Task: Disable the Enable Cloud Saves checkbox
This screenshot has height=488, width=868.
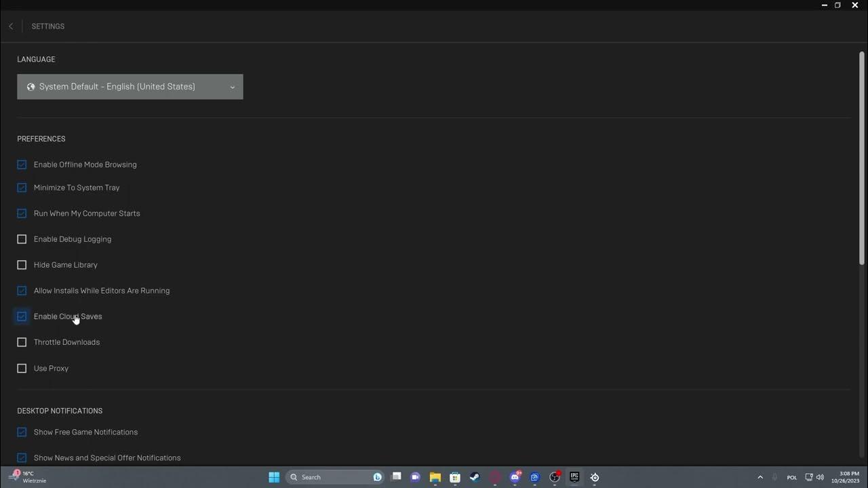Action: click(x=22, y=317)
